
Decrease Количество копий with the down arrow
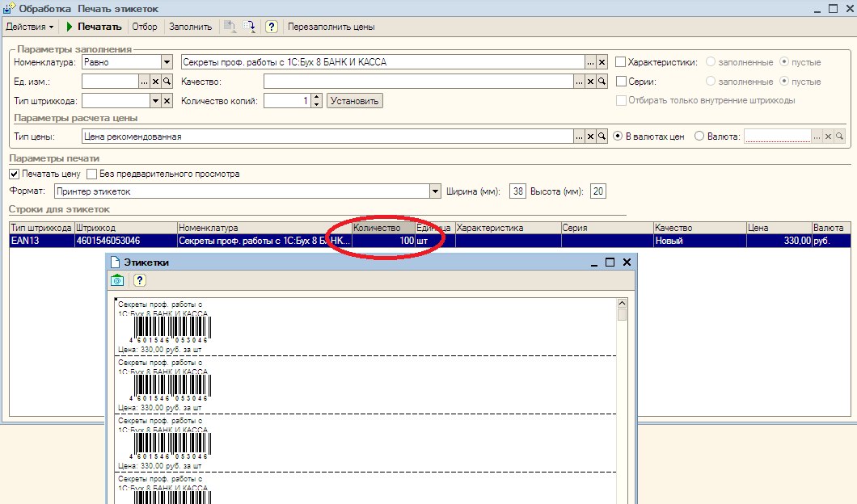pos(316,103)
